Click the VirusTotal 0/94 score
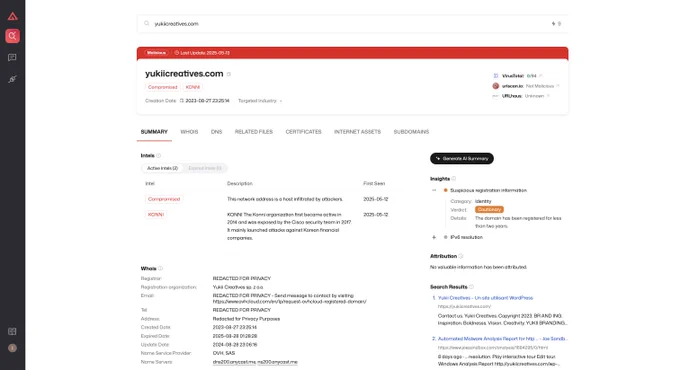This screenshot has height=370, width=680. click(x=531, y=76)
